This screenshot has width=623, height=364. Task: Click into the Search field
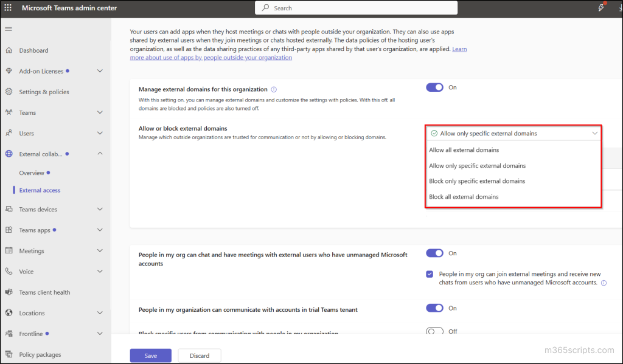[356, 8]
